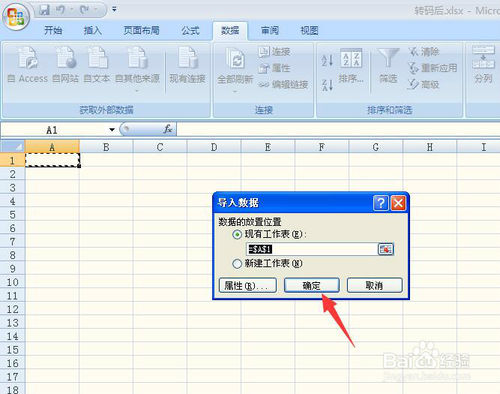Open the 页面布局 ribbon tab
Image resolution: width=500 pixels, height=394 pixels.
pyautogui.click(x=141, y=31)
